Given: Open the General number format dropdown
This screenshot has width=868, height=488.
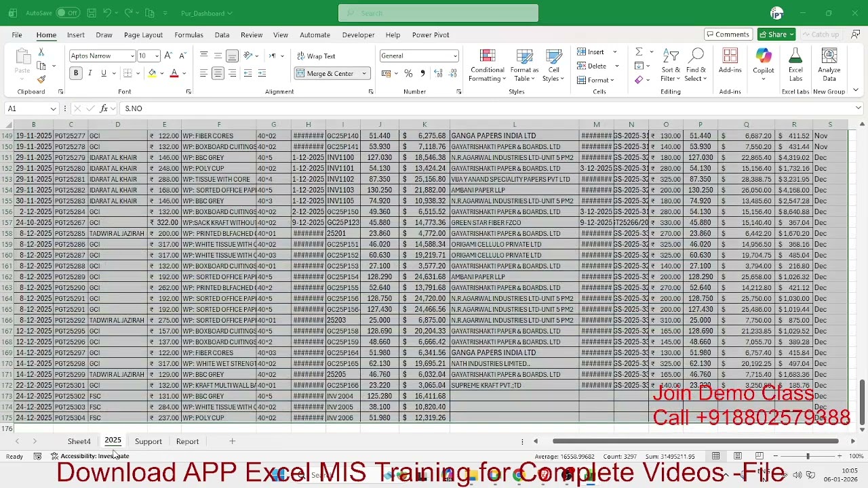Looking at the screenshot, I should pos(454,56).
